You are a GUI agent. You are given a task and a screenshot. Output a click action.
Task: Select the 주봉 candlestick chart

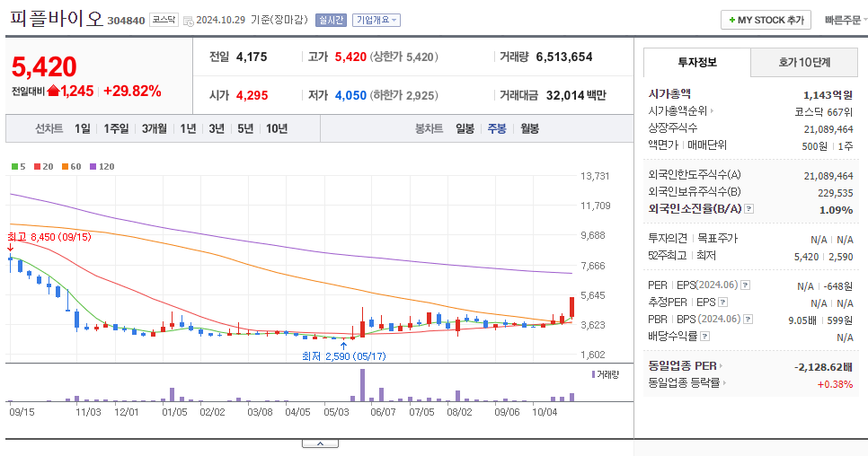point(497,128)
